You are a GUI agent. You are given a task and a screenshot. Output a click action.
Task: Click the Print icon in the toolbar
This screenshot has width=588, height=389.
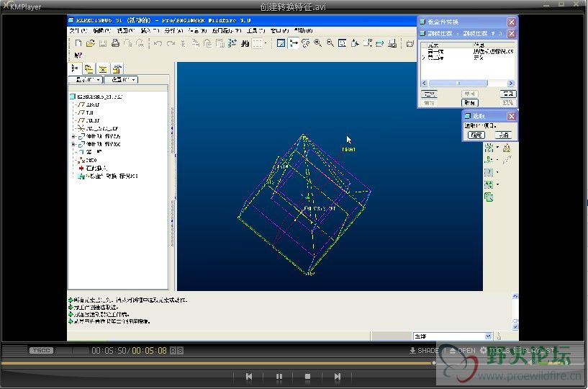[x=115, y=43]
